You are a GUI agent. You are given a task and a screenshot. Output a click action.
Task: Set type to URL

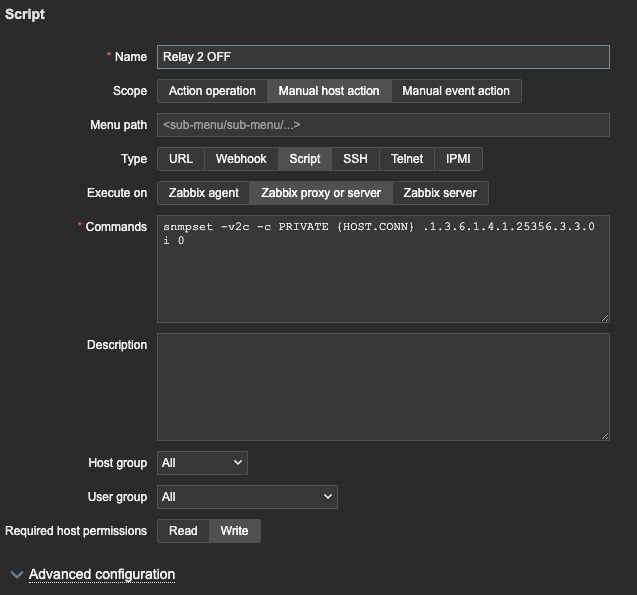pyautogui.click(x=181, y=159)
